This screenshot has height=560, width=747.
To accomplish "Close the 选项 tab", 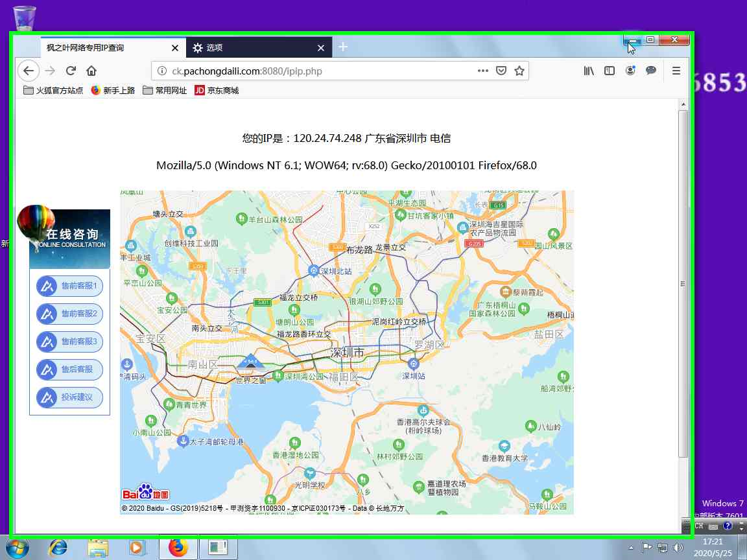I will point(320,47).
